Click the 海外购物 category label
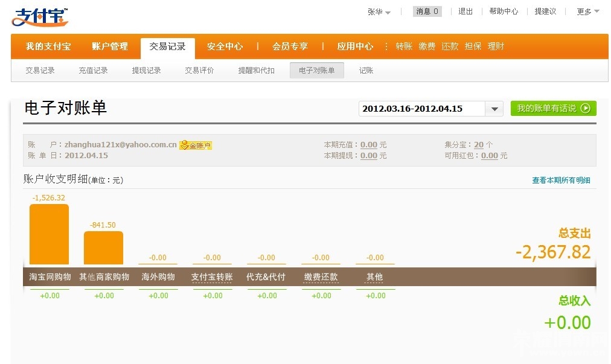Image resolution: width=611 pixels, height=364 pixels. point(158,277)
